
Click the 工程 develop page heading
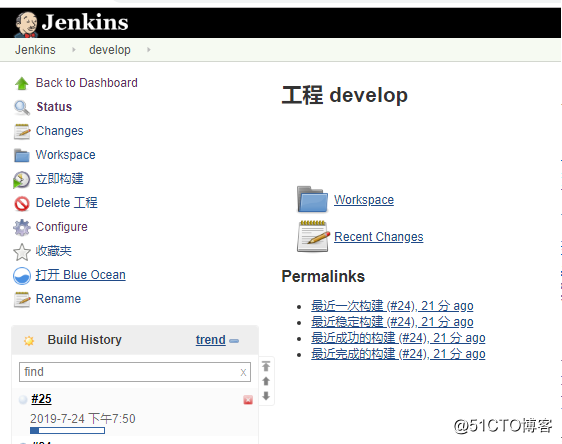345,95
